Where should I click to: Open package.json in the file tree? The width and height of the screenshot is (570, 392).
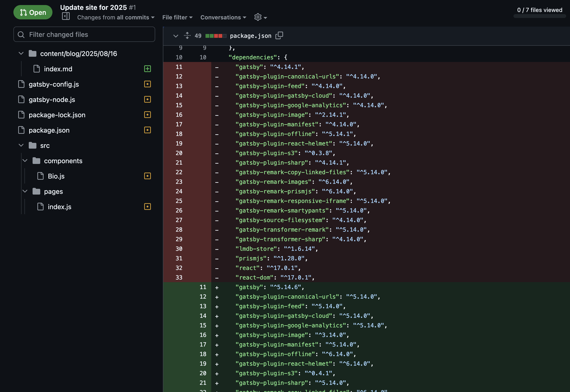coord(49,130)
